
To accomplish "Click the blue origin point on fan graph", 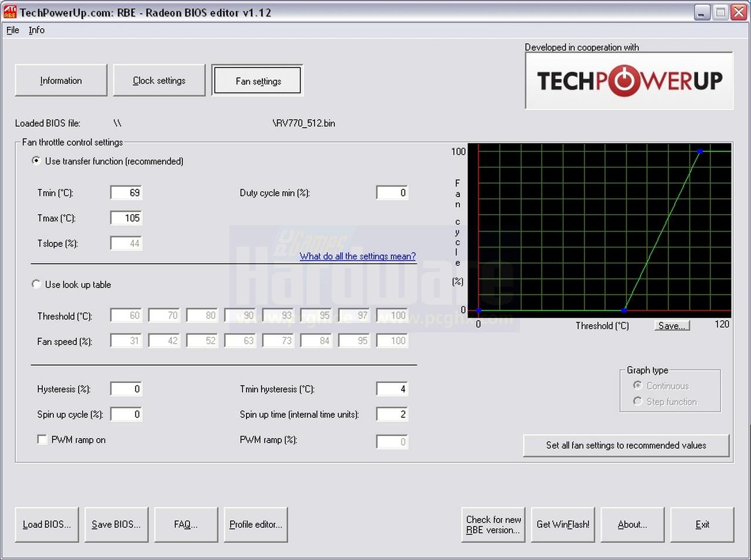I will (x=479, y=310).
